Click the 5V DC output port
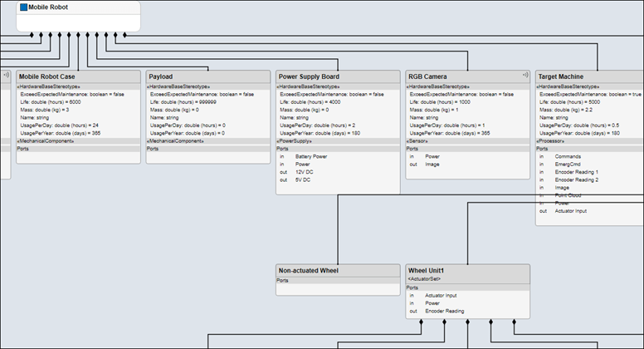The height and width of the screenshot is (349, 644). 302,179
